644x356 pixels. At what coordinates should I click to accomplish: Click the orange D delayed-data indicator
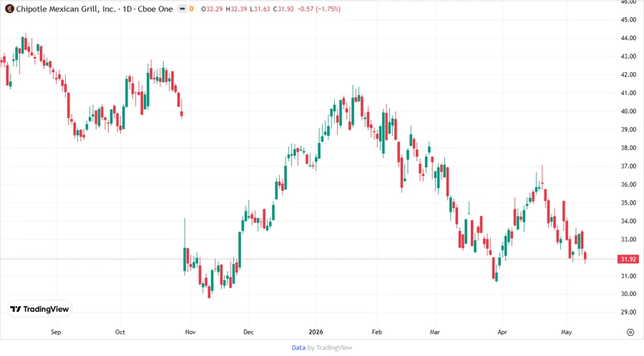[x=191, y=9]
